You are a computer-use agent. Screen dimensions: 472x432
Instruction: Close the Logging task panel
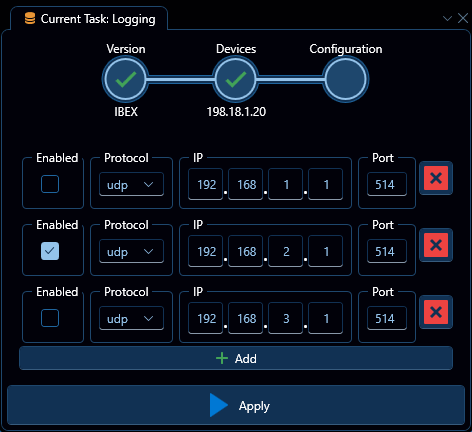coord(463,18)
